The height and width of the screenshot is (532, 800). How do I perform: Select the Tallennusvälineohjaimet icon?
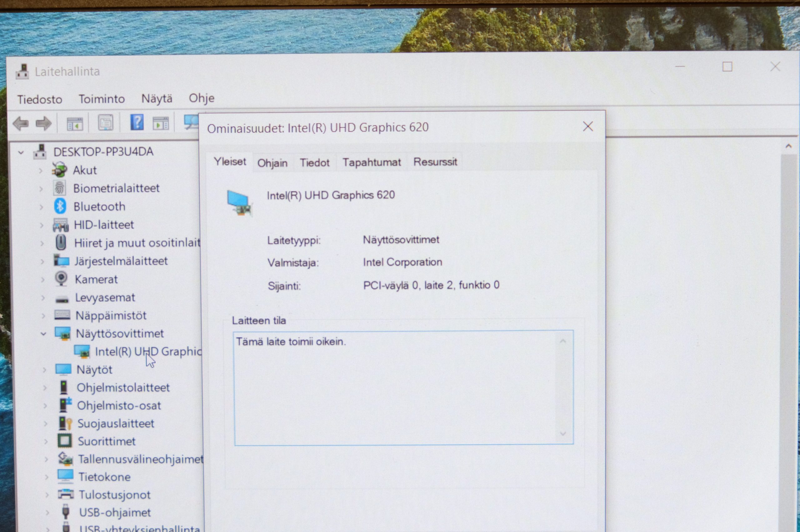[x=65, y=459]
